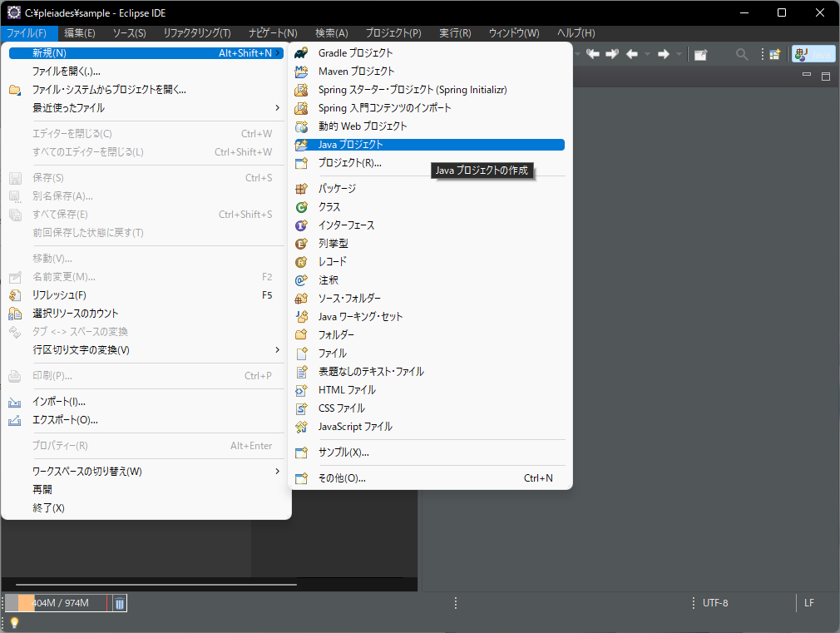840x633 pixels.
Task: Open リファクタリング(T) menu
Action: tap(197, 33)
